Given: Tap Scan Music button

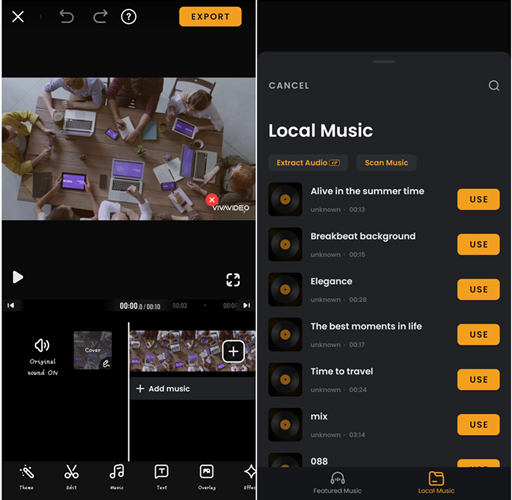Looking at the screenshot, I should click(x=386, y=163).
